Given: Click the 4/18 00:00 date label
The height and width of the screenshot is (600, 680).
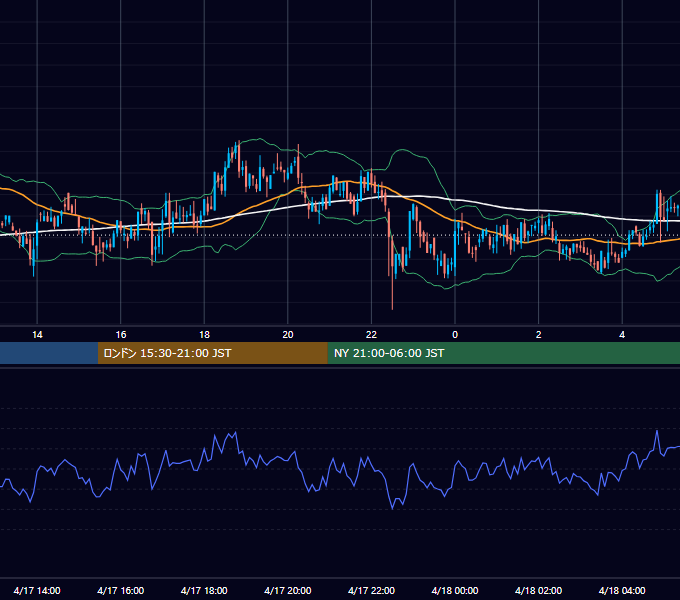Looking at the screenshot, I should click(455, 590).
